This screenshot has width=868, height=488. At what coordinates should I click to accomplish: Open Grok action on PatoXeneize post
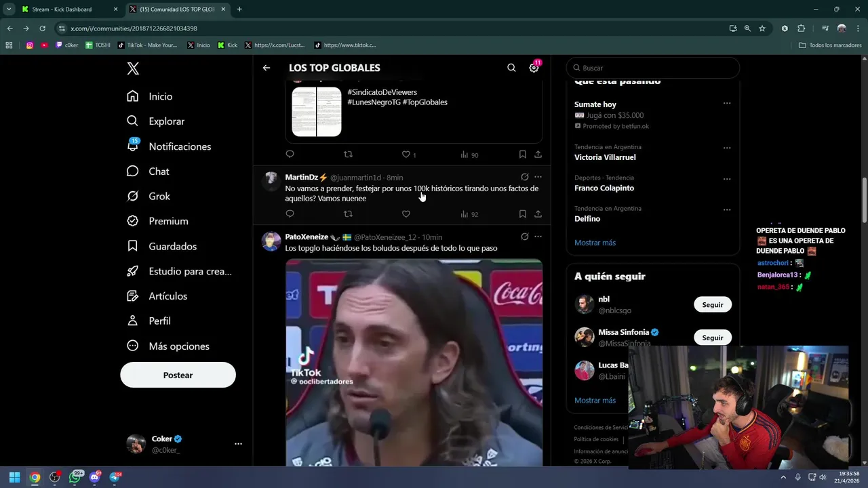524,237
